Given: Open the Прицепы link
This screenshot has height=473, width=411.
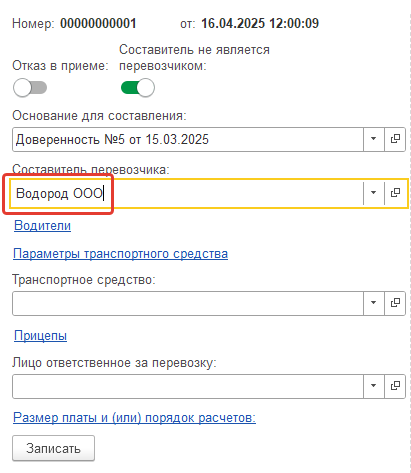Looking at the screenshot, I should 40,336.
